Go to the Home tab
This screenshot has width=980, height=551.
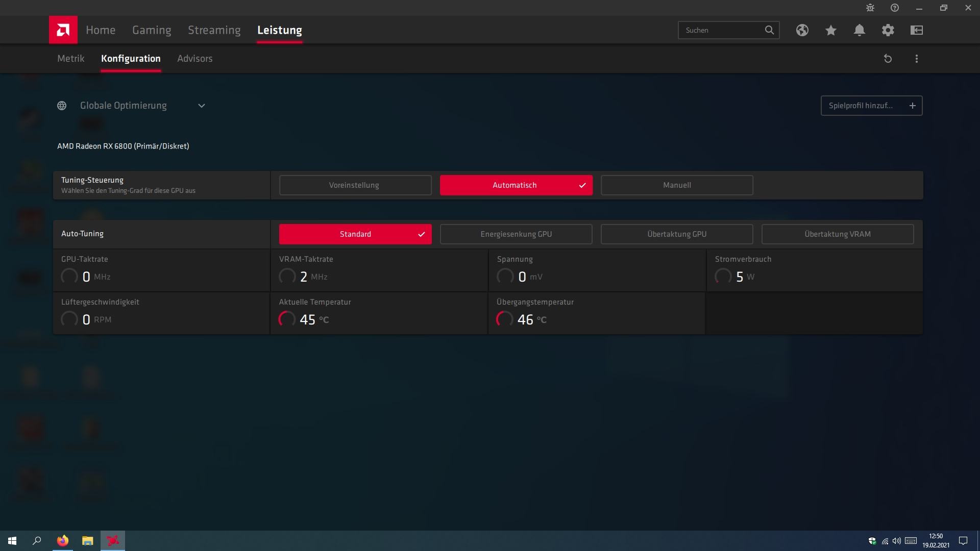(x=101, y=30)
